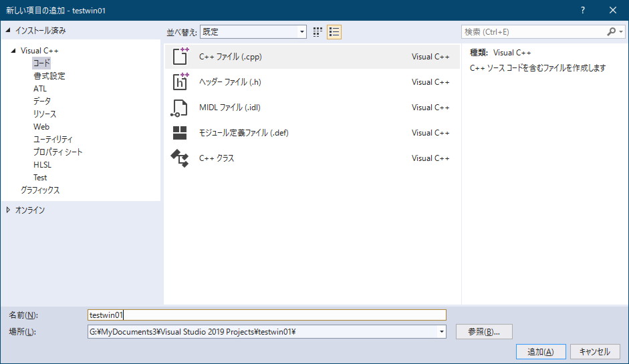
Task: Select the データ category
Action: click(x=41, y=101)
